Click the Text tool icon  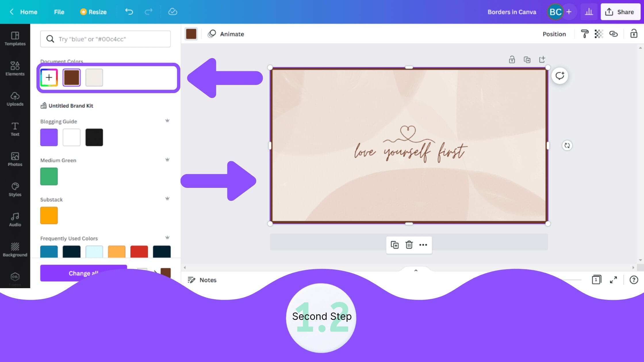pyautogui.click(x=15, y=129)
